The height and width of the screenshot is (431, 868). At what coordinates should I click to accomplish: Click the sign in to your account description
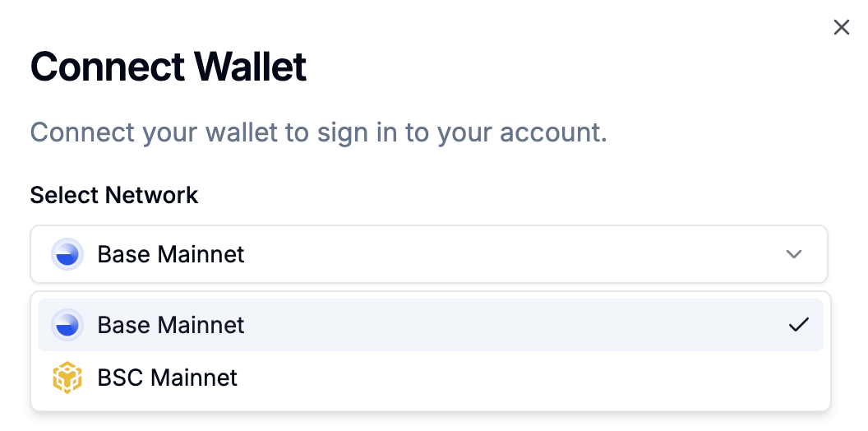[x=318, y=133]
